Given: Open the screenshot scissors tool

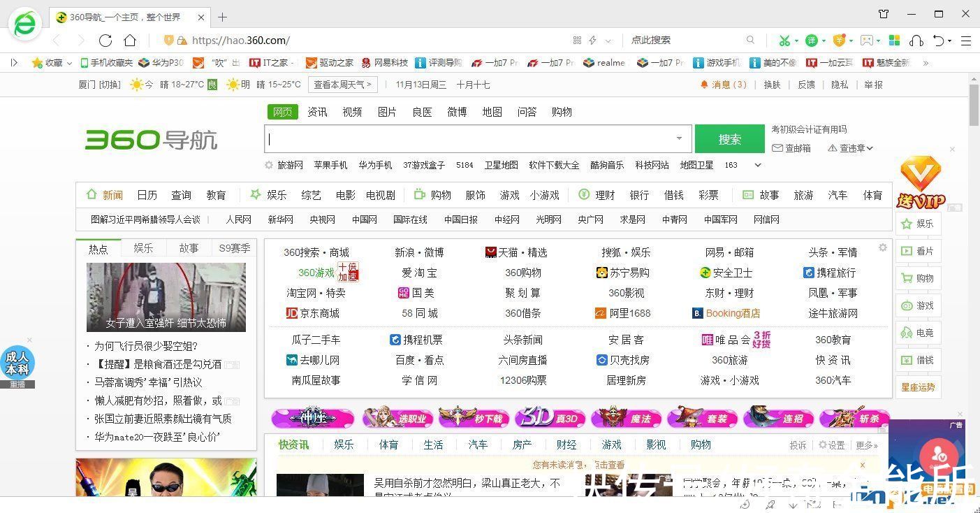Looking at the screenshot, I should (785, 41).
